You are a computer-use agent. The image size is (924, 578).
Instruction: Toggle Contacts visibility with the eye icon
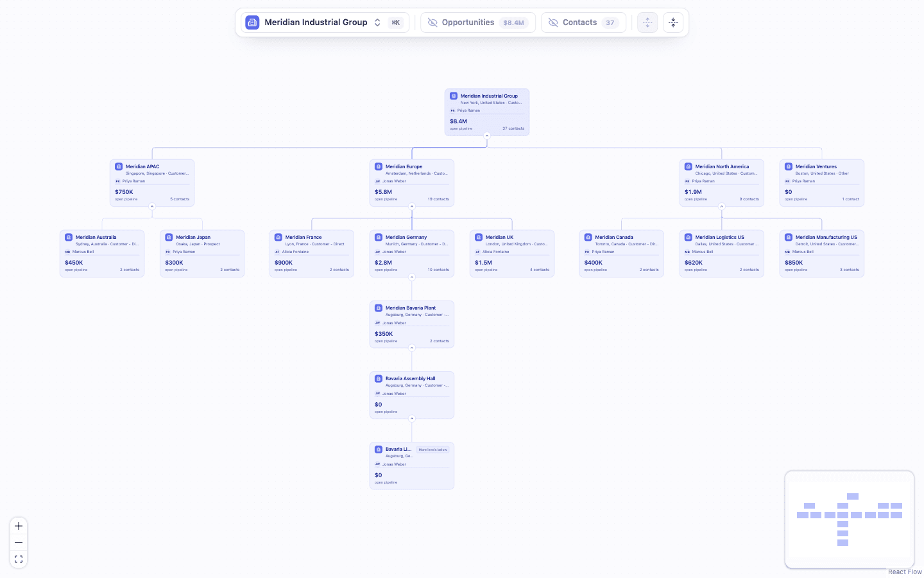coord(553,22)
